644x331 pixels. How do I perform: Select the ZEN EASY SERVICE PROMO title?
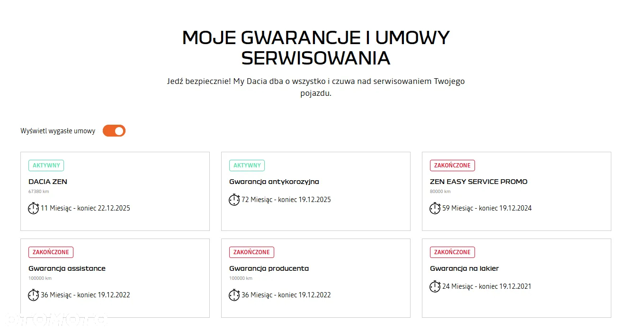(478, 182)
